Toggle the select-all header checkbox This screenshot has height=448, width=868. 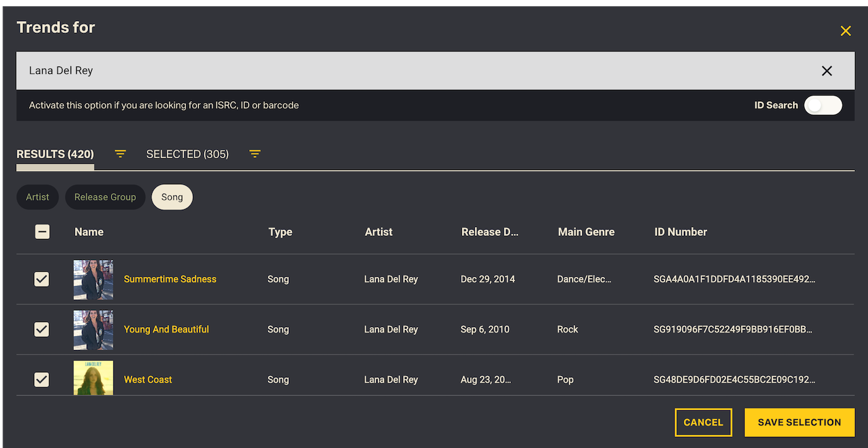point(42,232)
